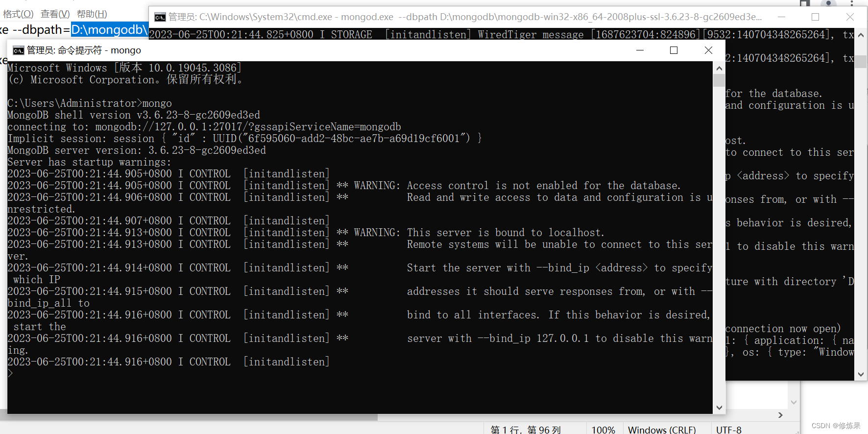The image size is (868, 434).
Task: Click cmd icon in mongod.exe window title bar
Action: click(160, 18)
